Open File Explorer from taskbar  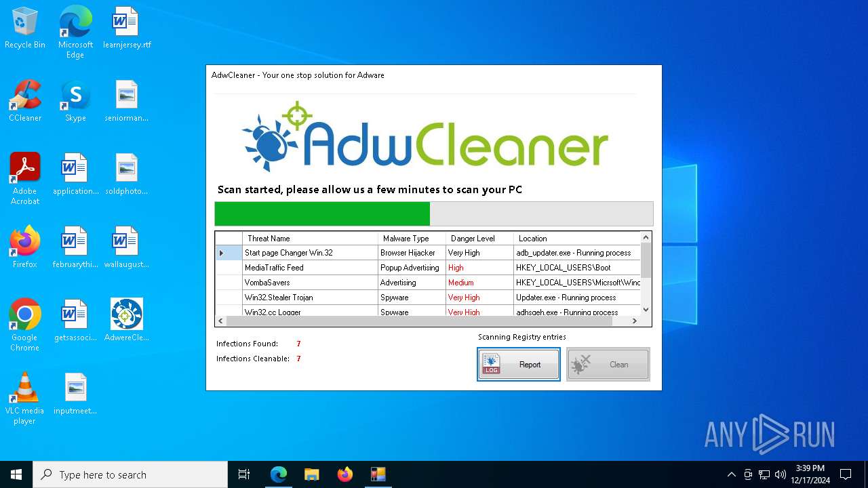312,474
